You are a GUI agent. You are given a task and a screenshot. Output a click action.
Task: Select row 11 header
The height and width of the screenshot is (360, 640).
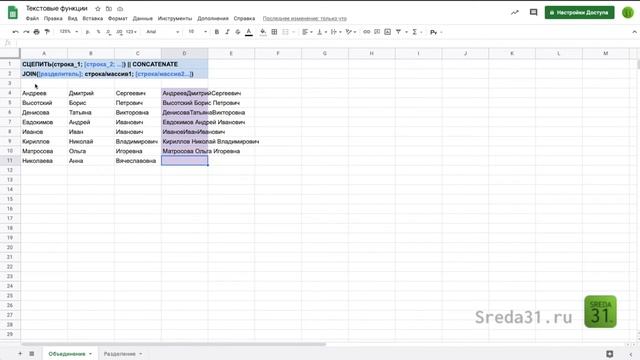pos(10,161)
